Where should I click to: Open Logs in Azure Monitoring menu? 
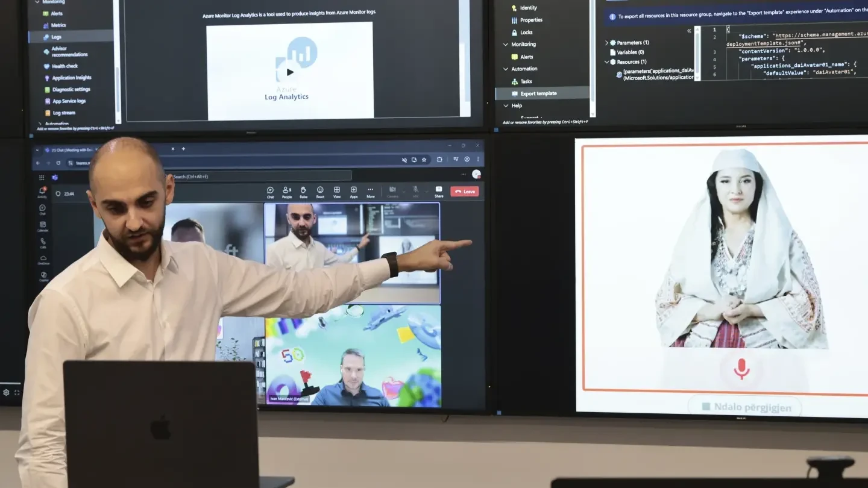click(x=71, y=37)
